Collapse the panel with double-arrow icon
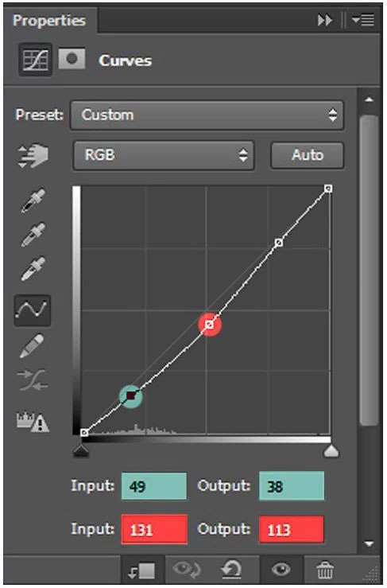Screen dimensions: 387x588 325,20
